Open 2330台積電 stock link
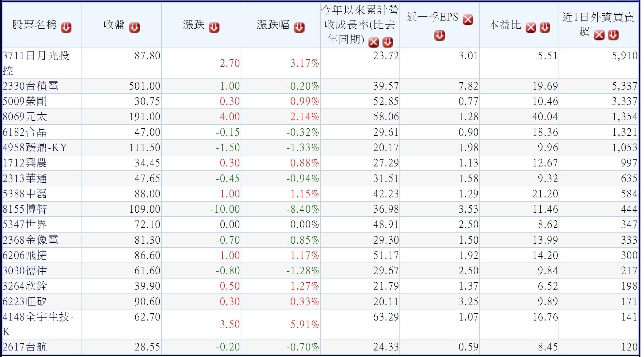The width and height of the screenshot is (644, 357). coord(31,86)
